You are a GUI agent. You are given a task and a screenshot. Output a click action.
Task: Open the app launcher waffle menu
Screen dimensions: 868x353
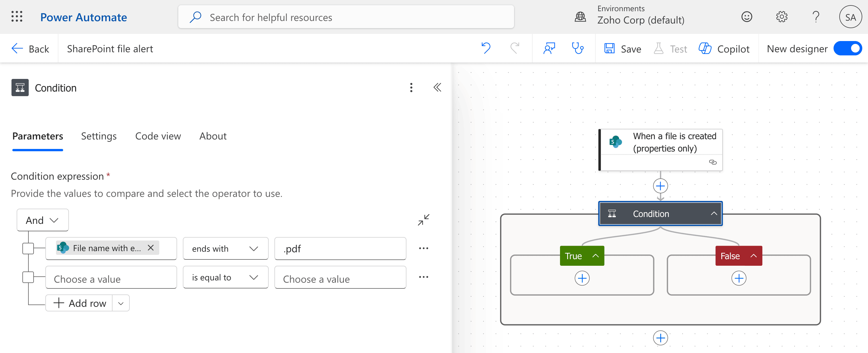(17, 17)
